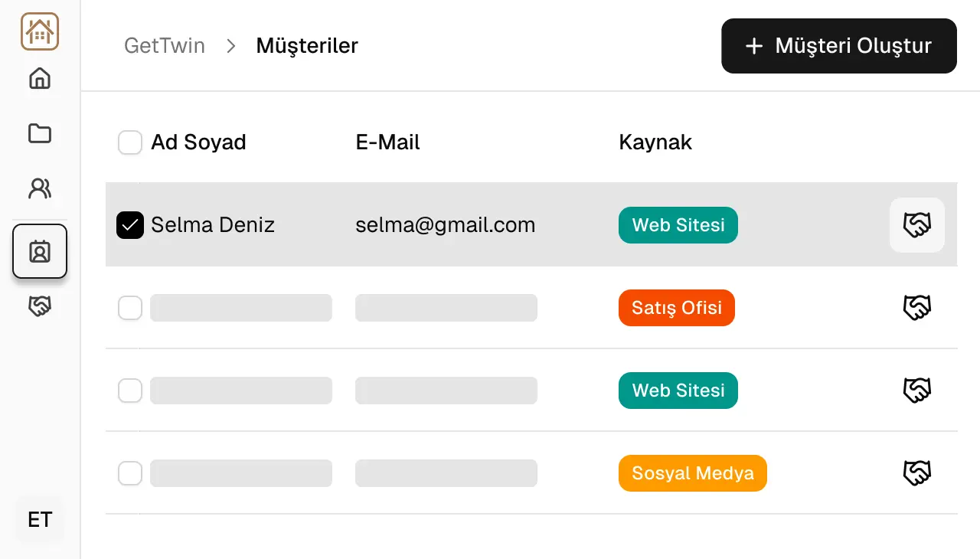Open the handshake icon on the last row
The height and width of the screenshot is (559, 980).
click(916, 472)
